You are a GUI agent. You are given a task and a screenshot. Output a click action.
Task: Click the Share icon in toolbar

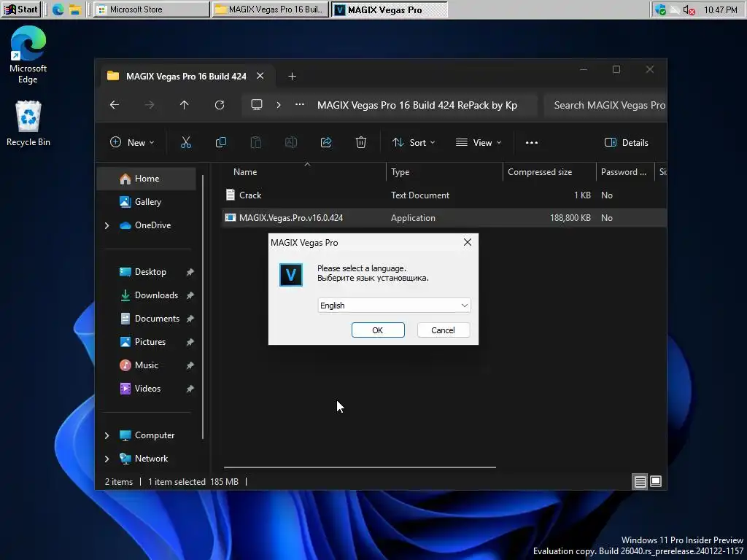point(326,142)
